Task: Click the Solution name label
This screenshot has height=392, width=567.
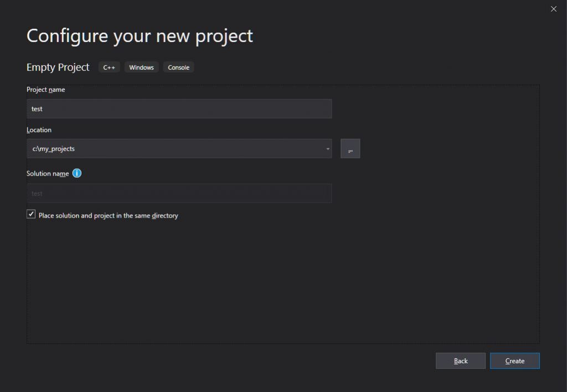Action: [48, 174]
